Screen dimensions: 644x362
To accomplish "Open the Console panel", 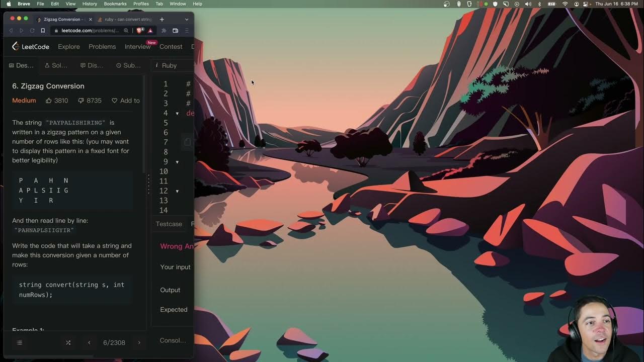I will (173, 340).
